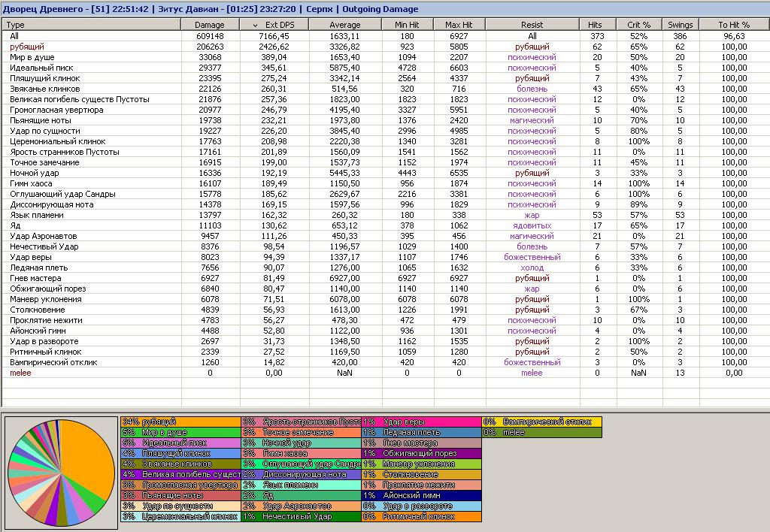Select the 'Ночной удар' table row

(385, 173)
